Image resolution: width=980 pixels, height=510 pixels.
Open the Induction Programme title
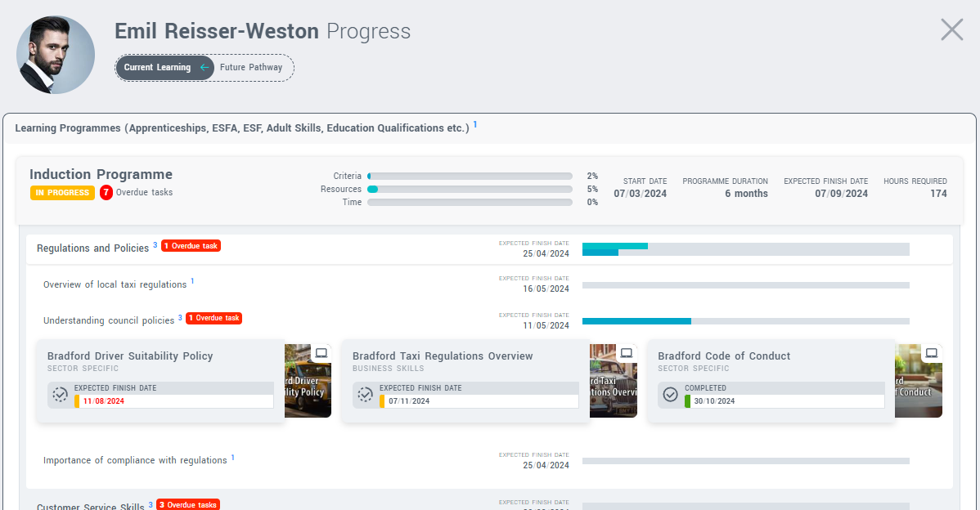click(101, 174)
